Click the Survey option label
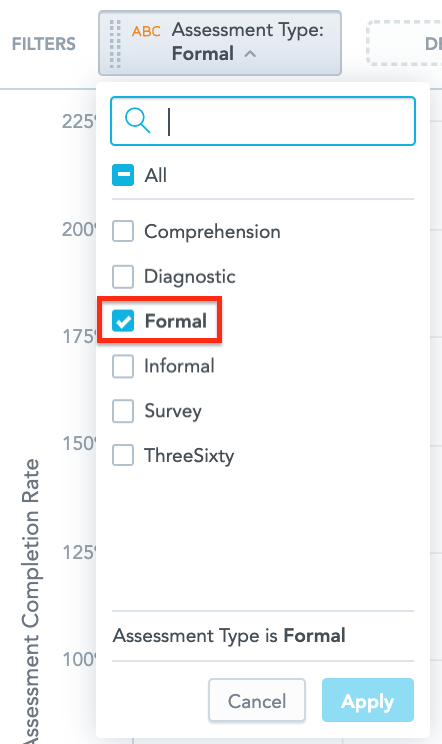 tap(173, 411)
